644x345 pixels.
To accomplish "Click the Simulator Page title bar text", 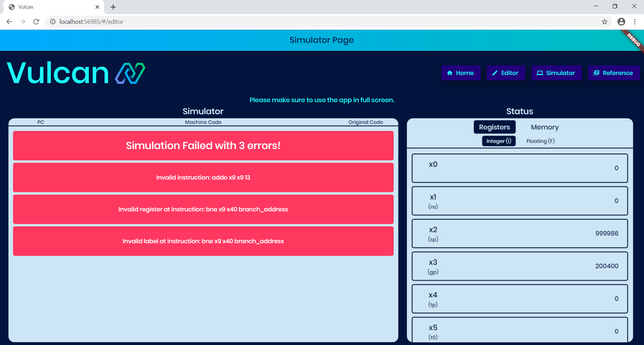I will coord(322,40).
